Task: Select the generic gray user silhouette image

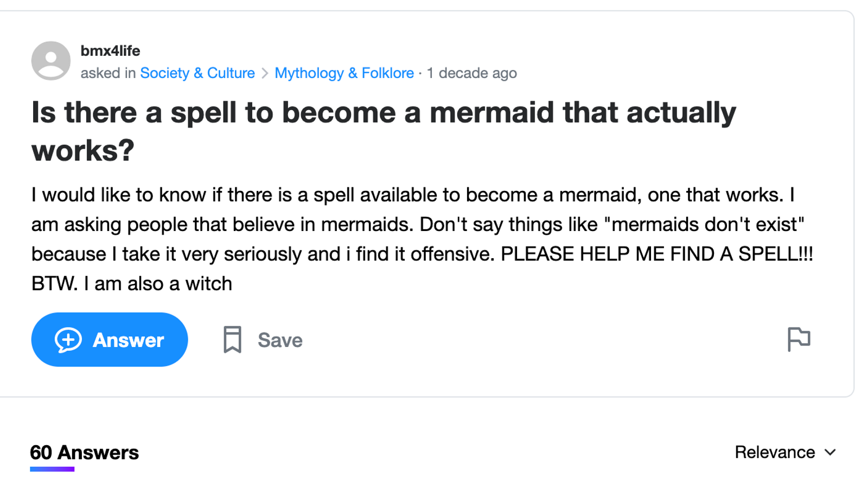Action: [x=50, y=61]
